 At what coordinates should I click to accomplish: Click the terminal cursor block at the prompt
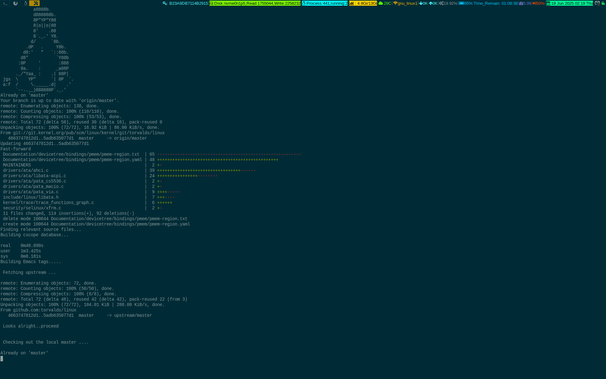coord(2,359)
